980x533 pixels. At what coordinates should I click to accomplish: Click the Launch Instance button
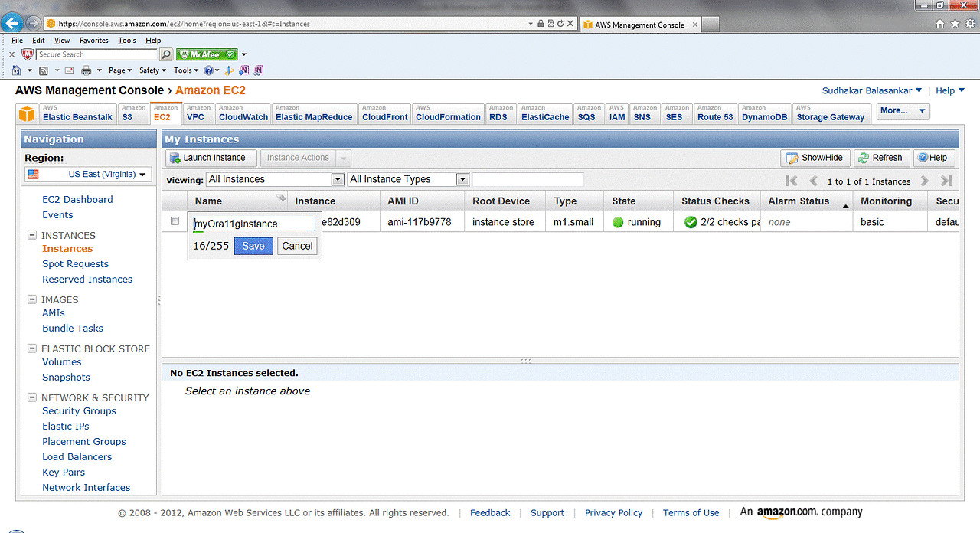coord(211,158)
